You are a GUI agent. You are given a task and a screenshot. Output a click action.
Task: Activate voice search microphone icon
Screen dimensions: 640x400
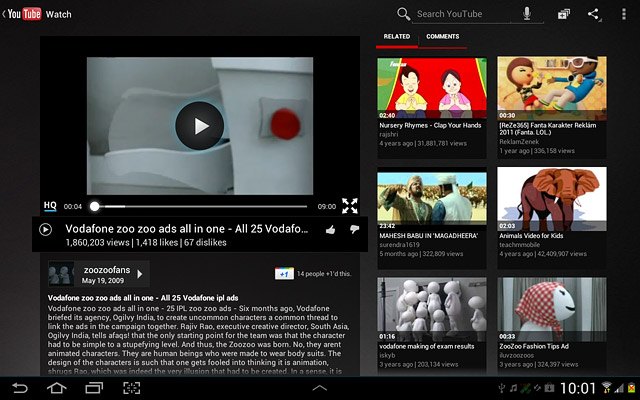point(527,14)
